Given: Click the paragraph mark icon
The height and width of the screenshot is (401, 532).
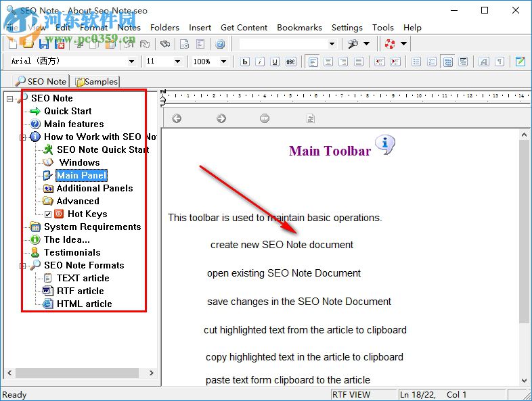Looking at the screenshot, I should [500, 62].
